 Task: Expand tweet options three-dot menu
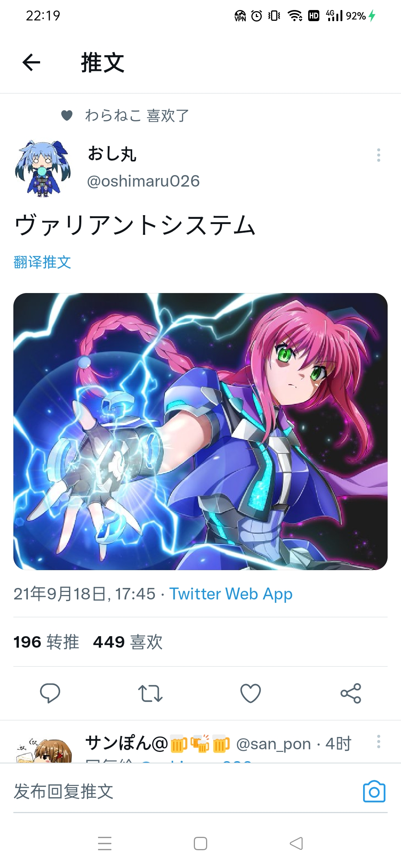coord(378,155)
